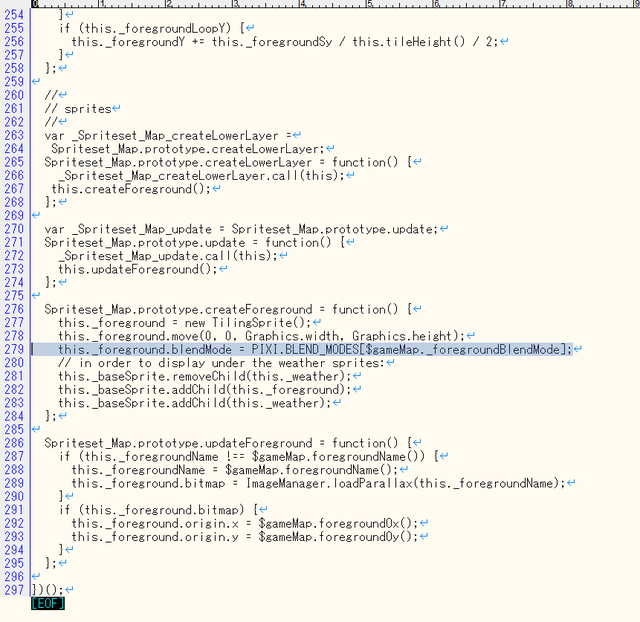
Task: Click 'this._foregroundName = $gameMap.foregroundName();' line
Action: (x=235, y=470)
